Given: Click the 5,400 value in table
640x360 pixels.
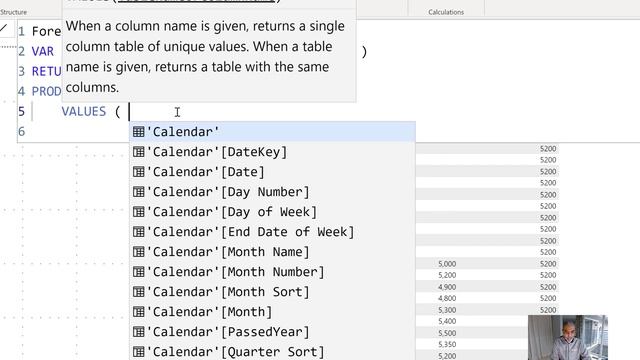Looking at the screenshot, I should 447,321.
